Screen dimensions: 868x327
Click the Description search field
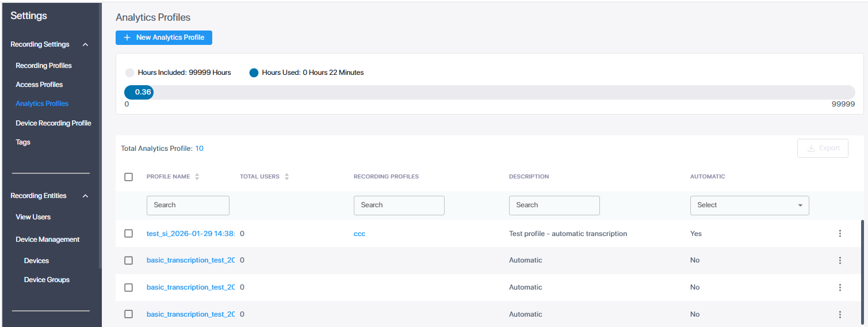coord(554,206)
